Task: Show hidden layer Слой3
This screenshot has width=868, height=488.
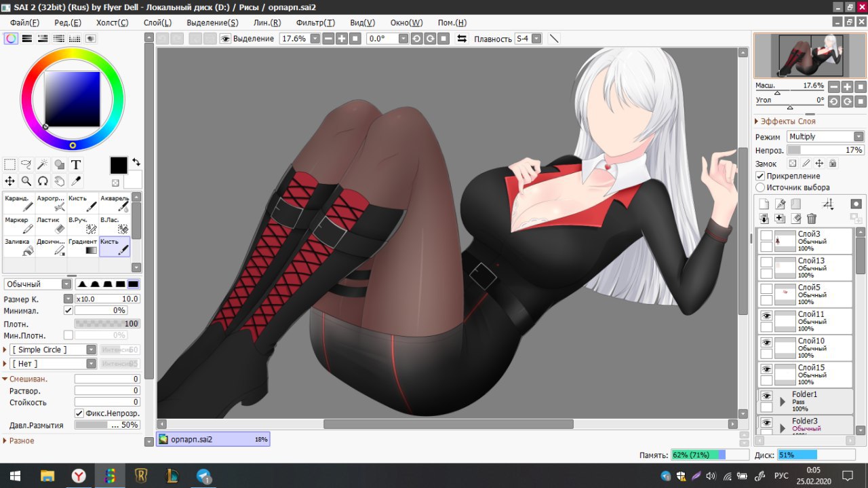Action: tap(766, 236)
